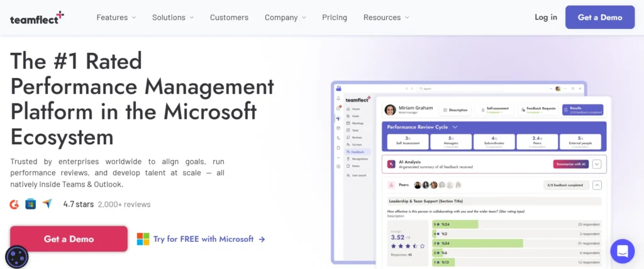Open Recognitions in the preview sidebar
Screen dimensions: 644x269
pos(357,159)
